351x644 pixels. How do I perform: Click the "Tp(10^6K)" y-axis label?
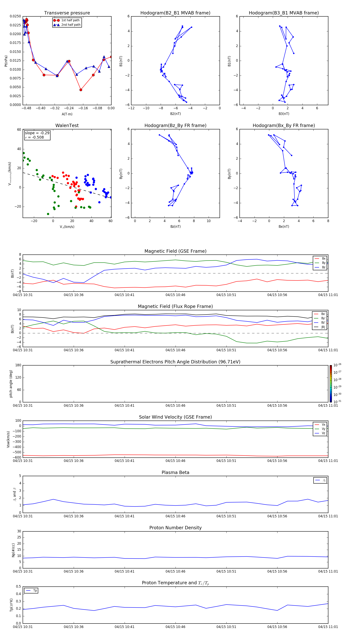tap(11, 605)
